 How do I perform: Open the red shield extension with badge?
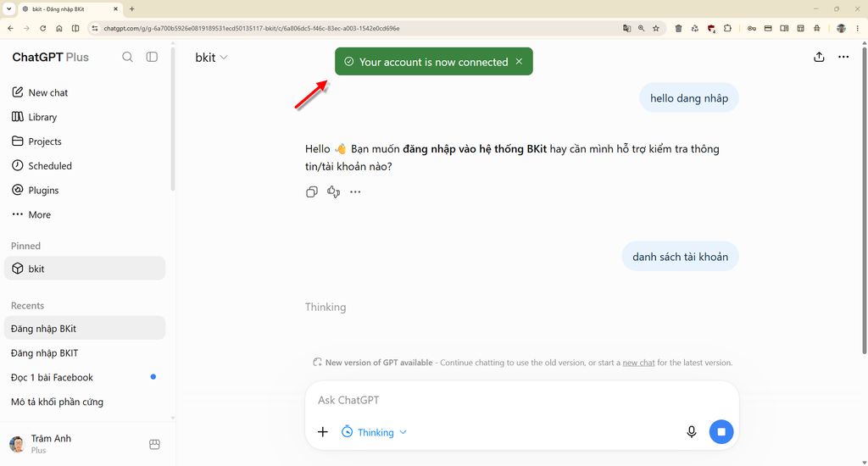[712, 28]
